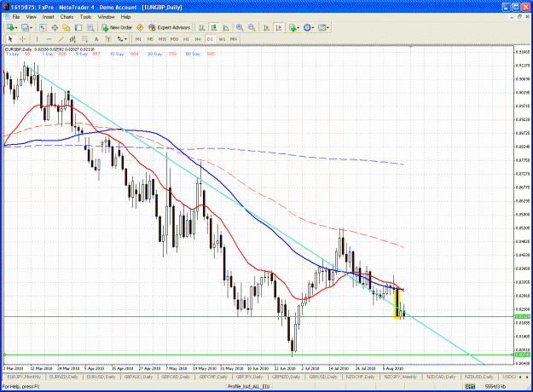Toggle Expert Advisors button

coord(170,27)
